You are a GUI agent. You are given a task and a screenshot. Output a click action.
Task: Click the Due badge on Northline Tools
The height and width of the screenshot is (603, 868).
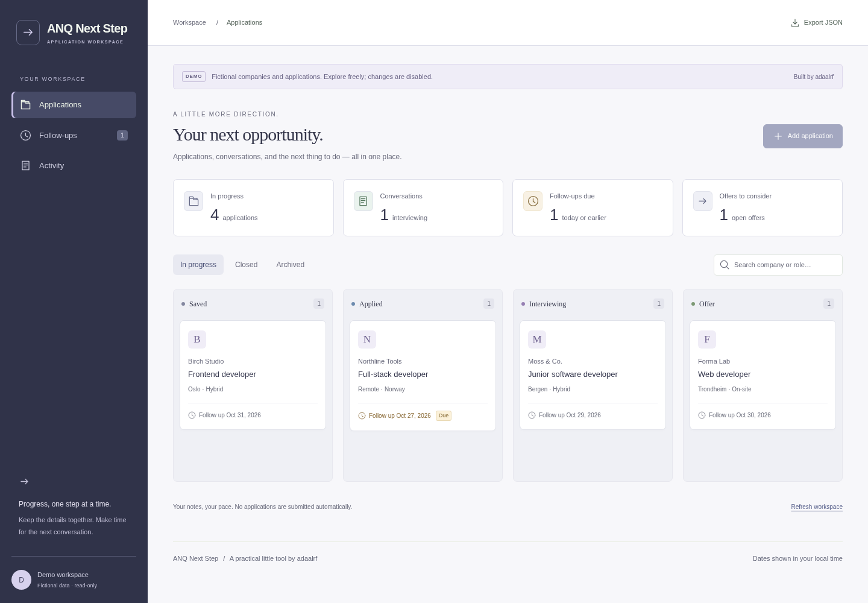click(444, 416)
